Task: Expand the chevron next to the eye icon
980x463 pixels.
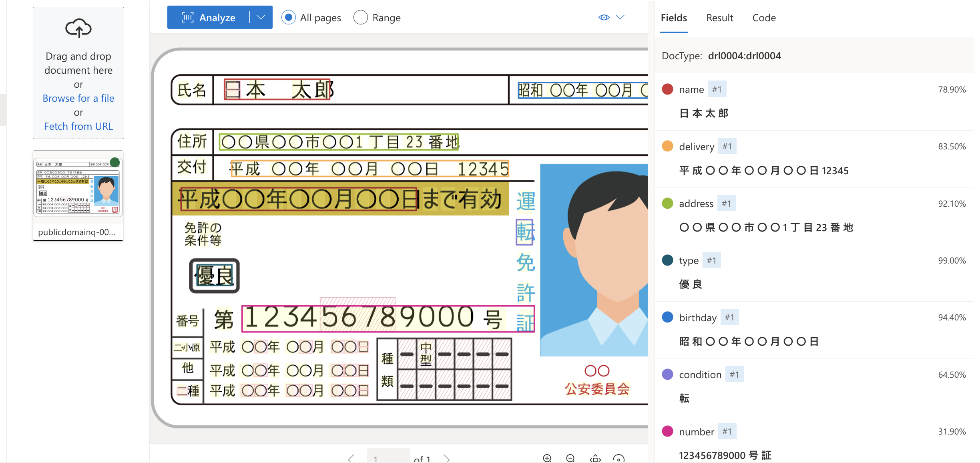Action: point(620,17)
